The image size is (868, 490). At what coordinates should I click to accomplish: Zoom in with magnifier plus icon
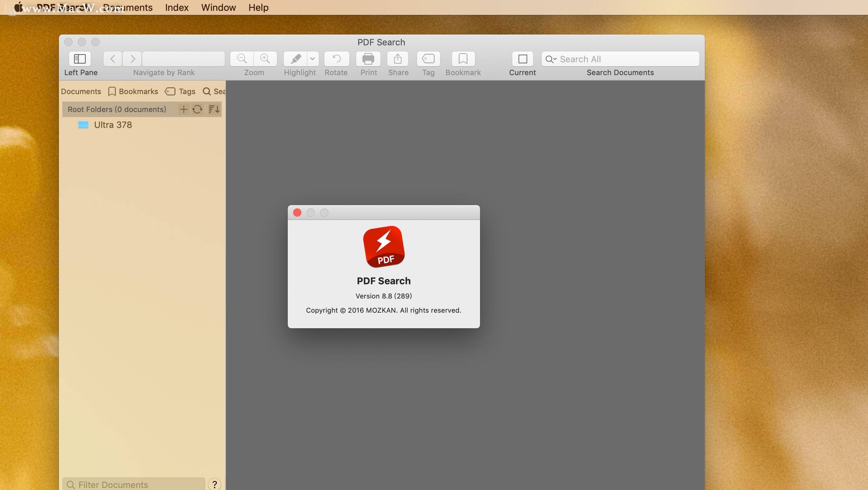(x=265, y=59)
